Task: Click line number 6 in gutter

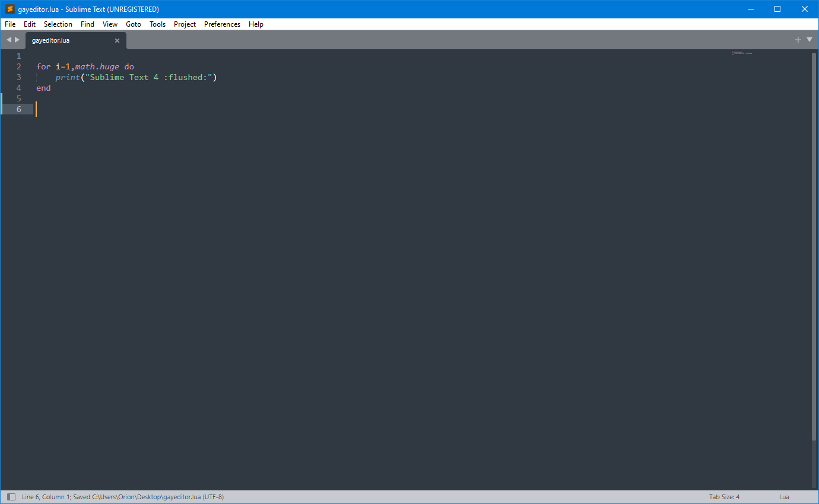Action: [18, 109]
